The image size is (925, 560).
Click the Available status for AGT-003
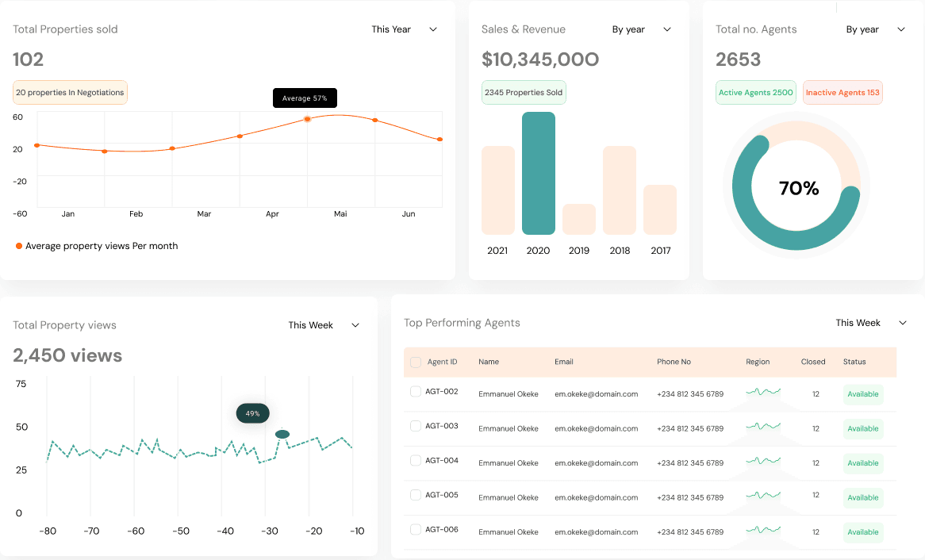pyautogui.click(x=863, y=429)
